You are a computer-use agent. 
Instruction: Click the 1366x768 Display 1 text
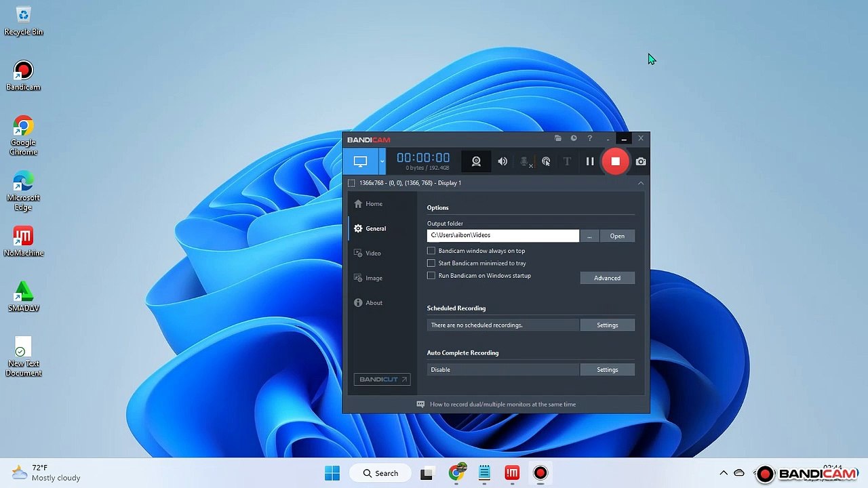(x=410, y=183)
